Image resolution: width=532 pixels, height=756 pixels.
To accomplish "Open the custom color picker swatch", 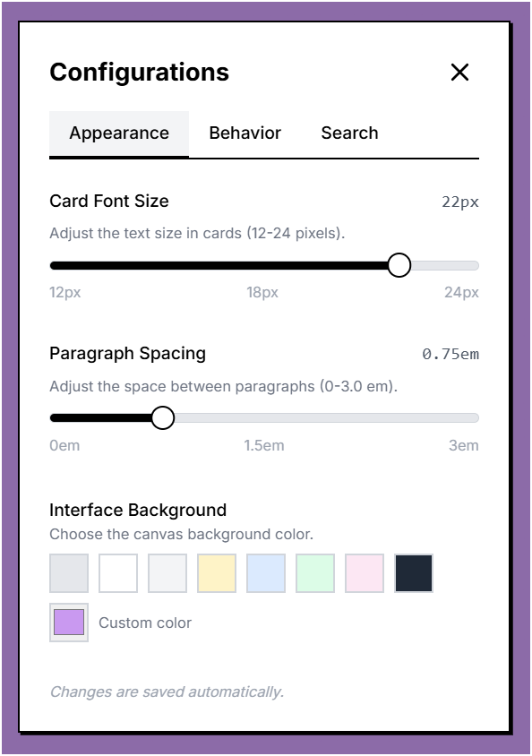I will click(x=68, y=623).
